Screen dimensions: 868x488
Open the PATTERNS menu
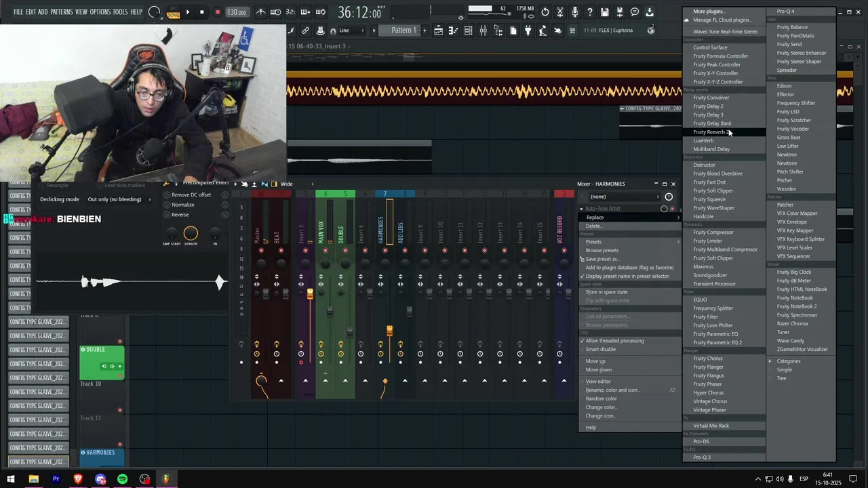coord(62,12)
